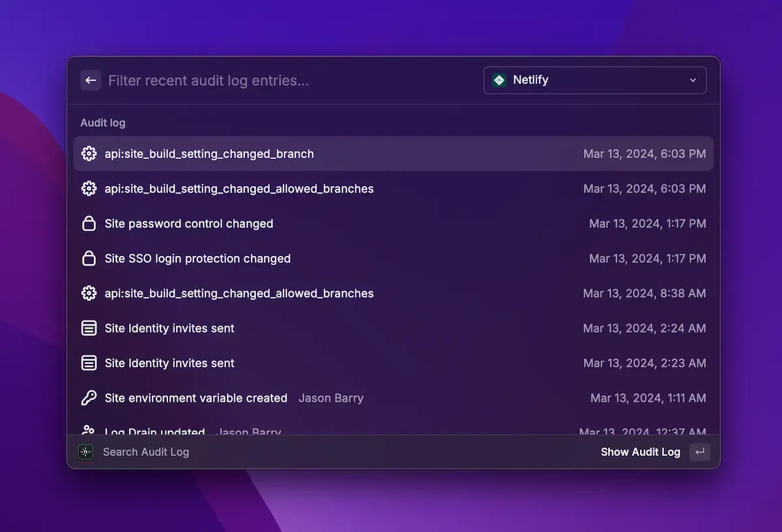The height and width of the screenshot is (532, 782).
Task: Open the Netlify team dropdown
Action: click(x=594, y=80)
